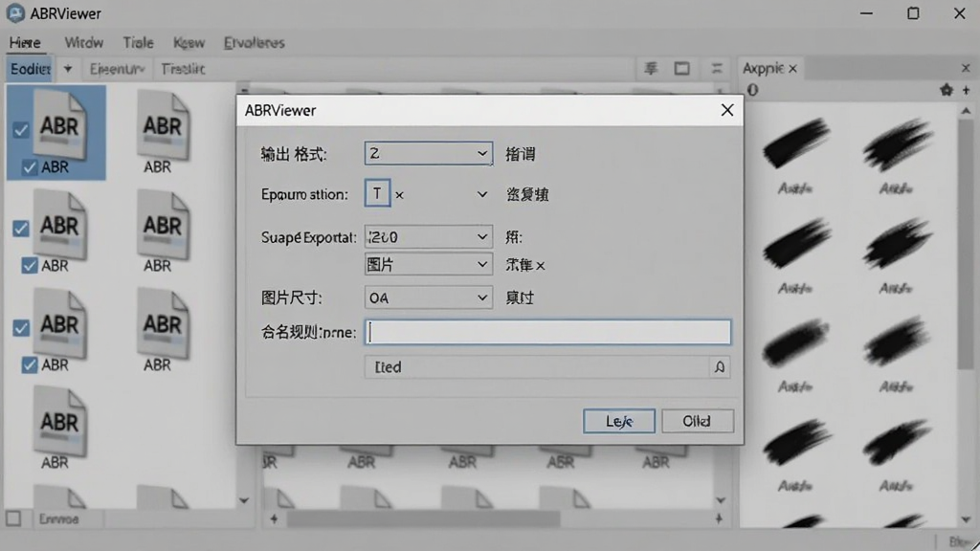Open the first menu bar item
Viewport: 980px width, 551px height.
click(x=25, y=42)
